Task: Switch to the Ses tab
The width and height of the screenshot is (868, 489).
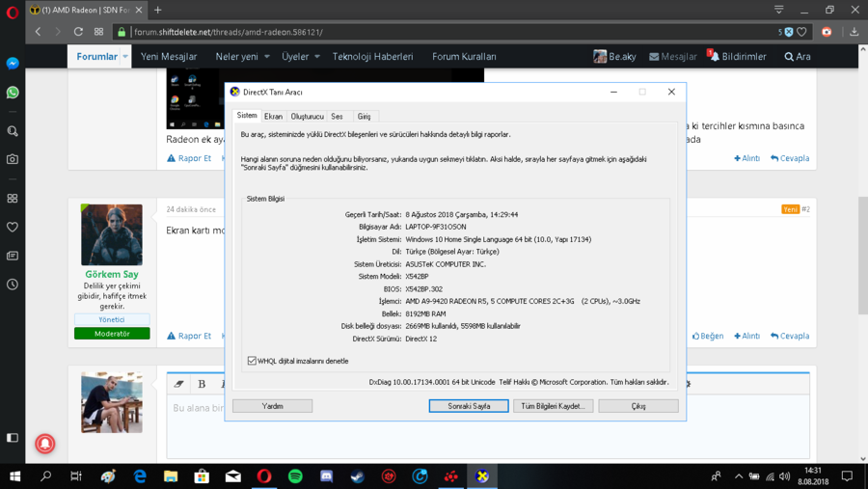Action: (338, 117)
